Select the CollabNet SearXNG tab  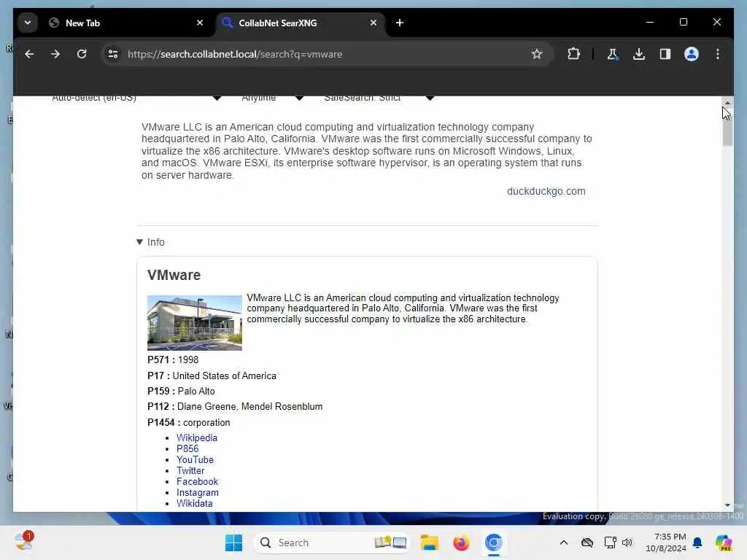point(300,23)
